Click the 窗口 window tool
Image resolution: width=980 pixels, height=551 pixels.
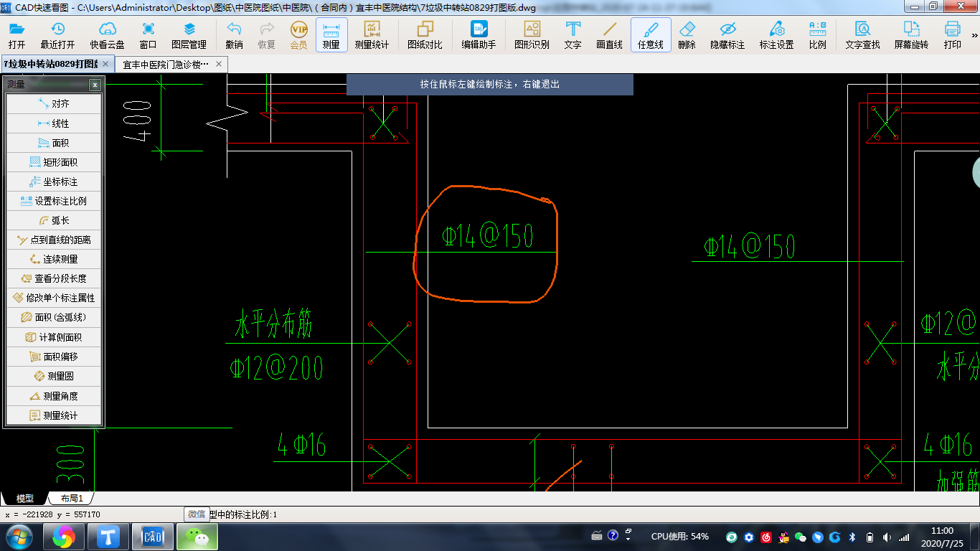click(x=149, y=35)
